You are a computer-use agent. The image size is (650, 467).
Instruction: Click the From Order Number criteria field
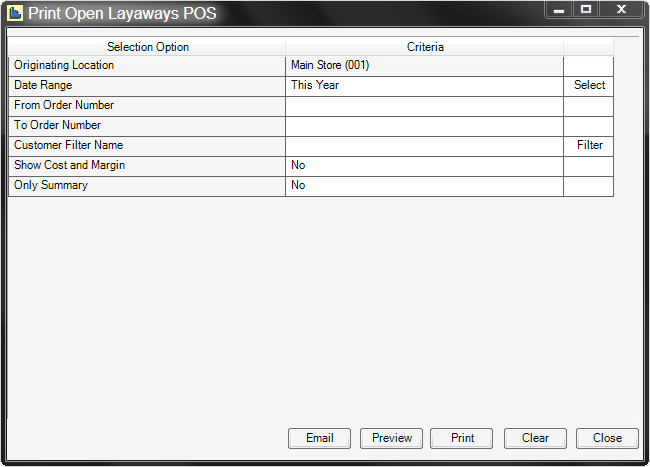point(424,106)
